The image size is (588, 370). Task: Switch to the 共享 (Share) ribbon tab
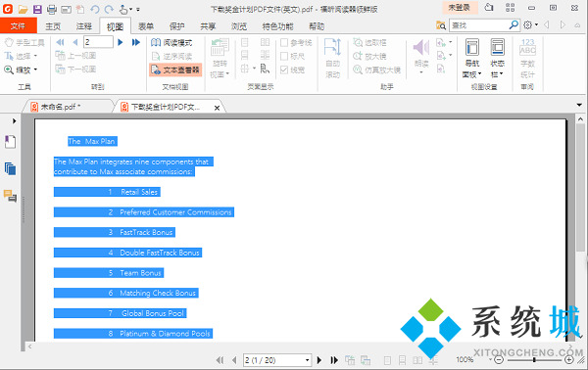tap(208, 26)
